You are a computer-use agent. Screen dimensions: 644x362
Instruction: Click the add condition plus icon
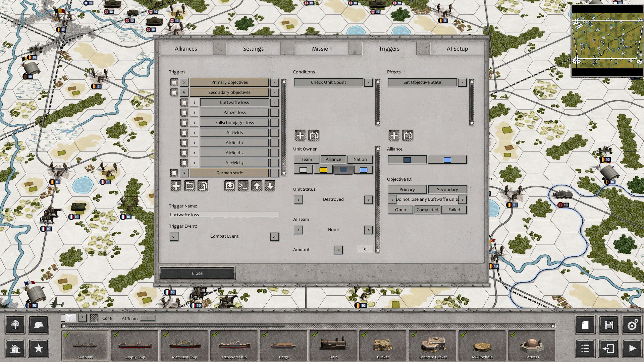click(x=300, y=135)
